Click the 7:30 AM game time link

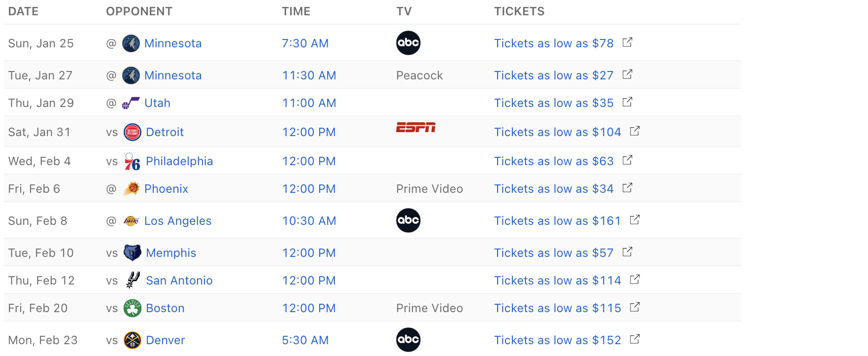click(305, 43)
